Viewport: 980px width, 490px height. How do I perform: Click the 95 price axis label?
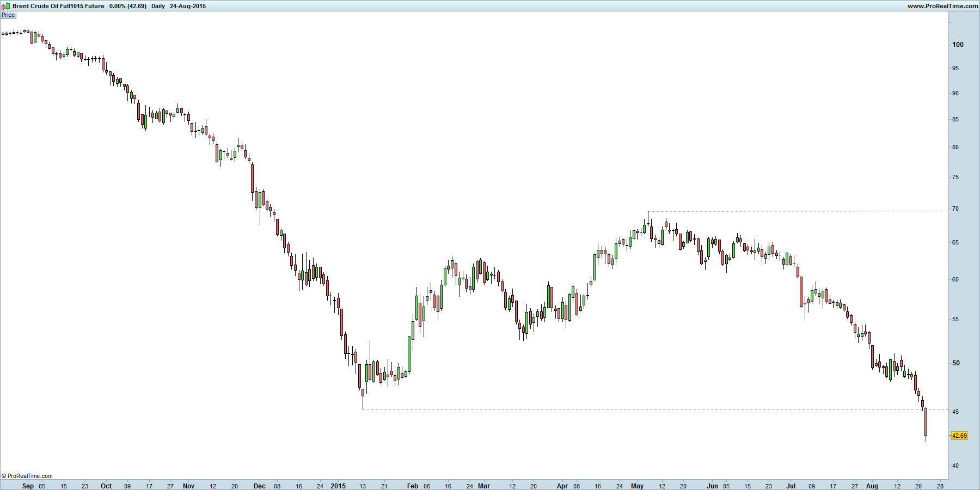point(955,69)
